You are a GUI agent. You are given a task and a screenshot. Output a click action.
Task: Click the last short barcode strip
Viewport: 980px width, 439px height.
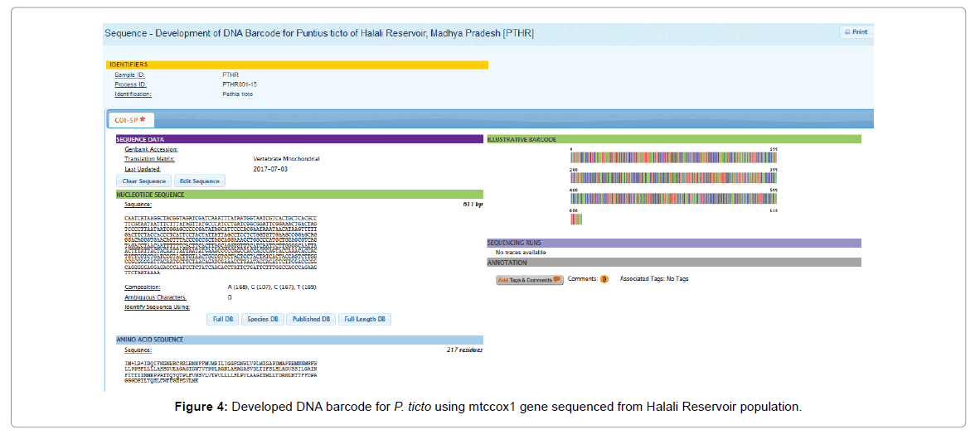point(576,219)
